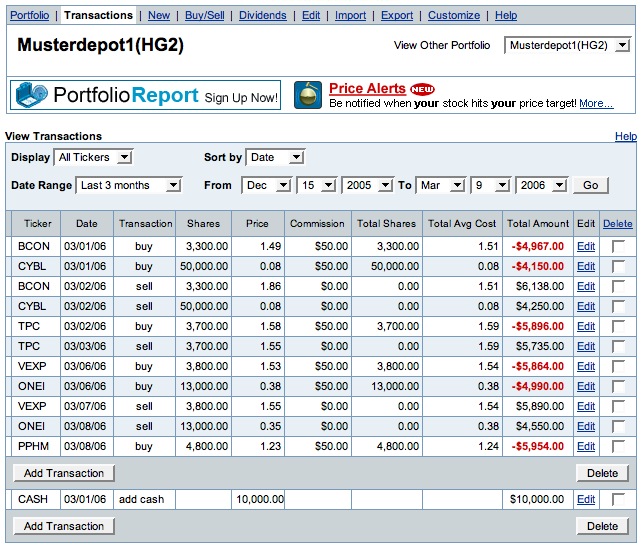Open the From month Dec dropdown
The image size is (642, 548).
pyautogui.click(x=267, y=186)
